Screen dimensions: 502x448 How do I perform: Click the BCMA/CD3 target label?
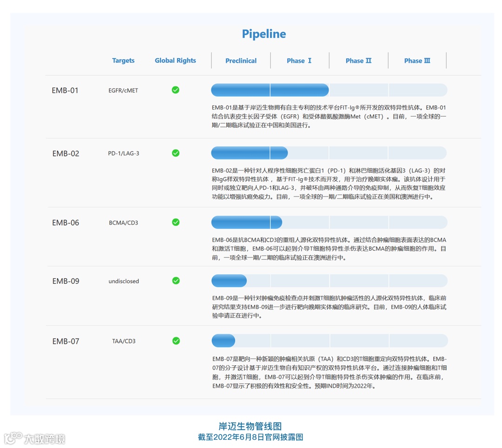pos(124,223)
